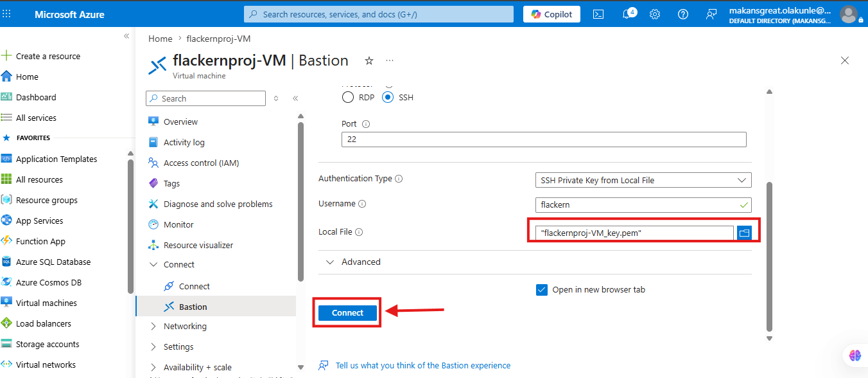This screenshot has width=868, height=378.
Task: Open the Authentication Type dropdown
Action: (x=643, y=180)
